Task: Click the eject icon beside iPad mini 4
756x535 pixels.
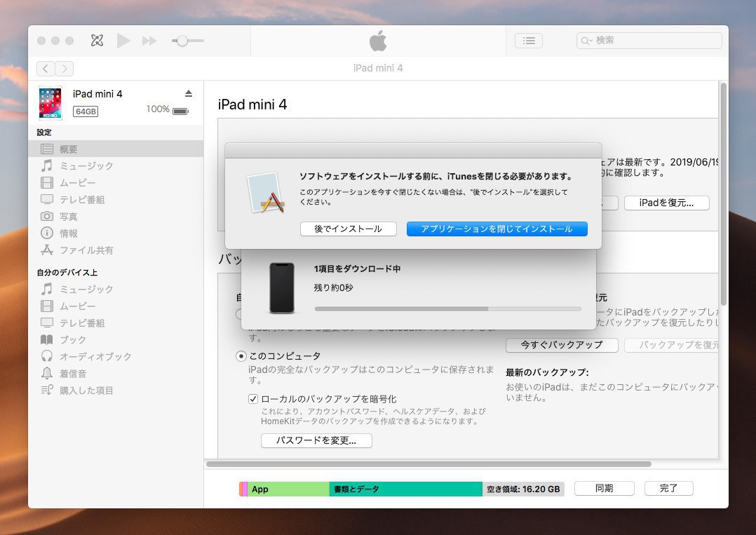Action: (188, 94)
